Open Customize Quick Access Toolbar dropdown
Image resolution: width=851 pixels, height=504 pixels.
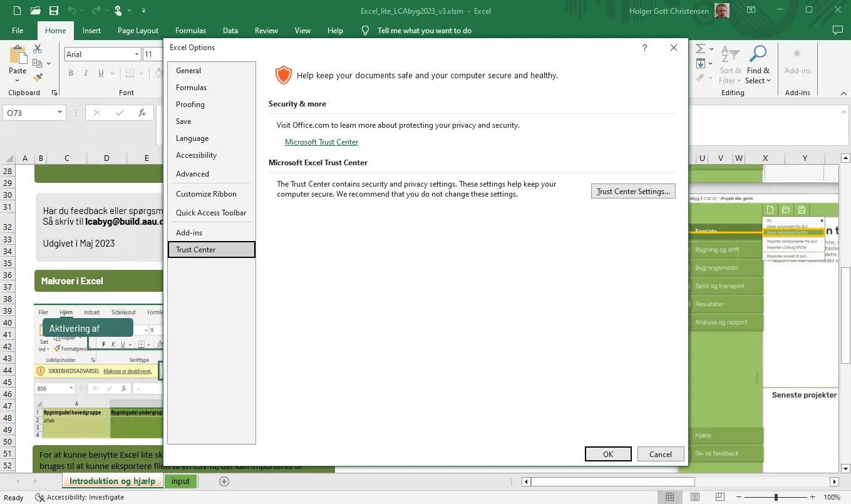143,11
